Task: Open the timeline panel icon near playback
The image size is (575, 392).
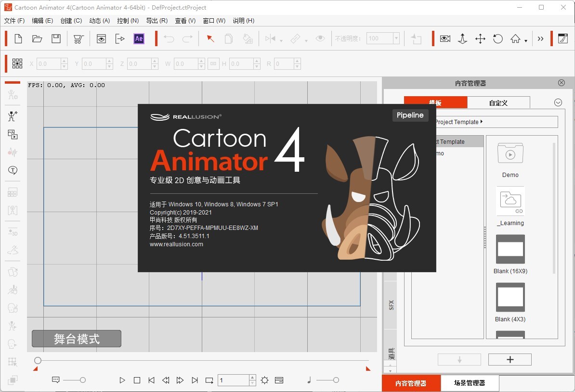Action: click(x=279, y=380)
